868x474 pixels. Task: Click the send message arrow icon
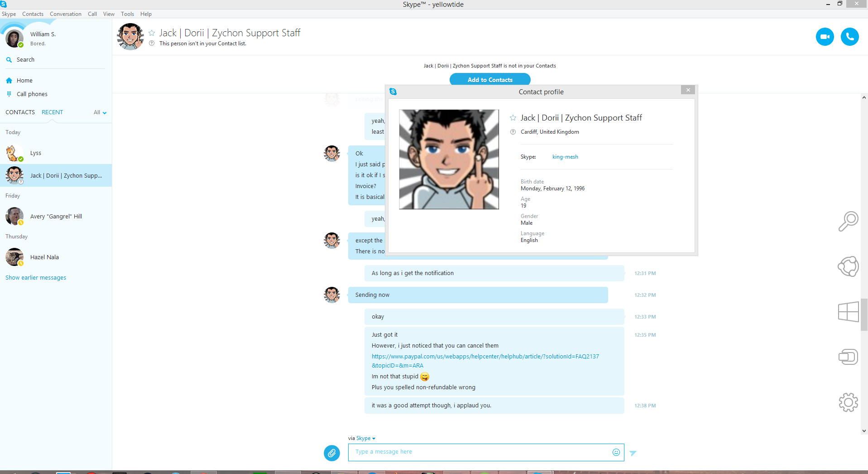tap(633, 453)
